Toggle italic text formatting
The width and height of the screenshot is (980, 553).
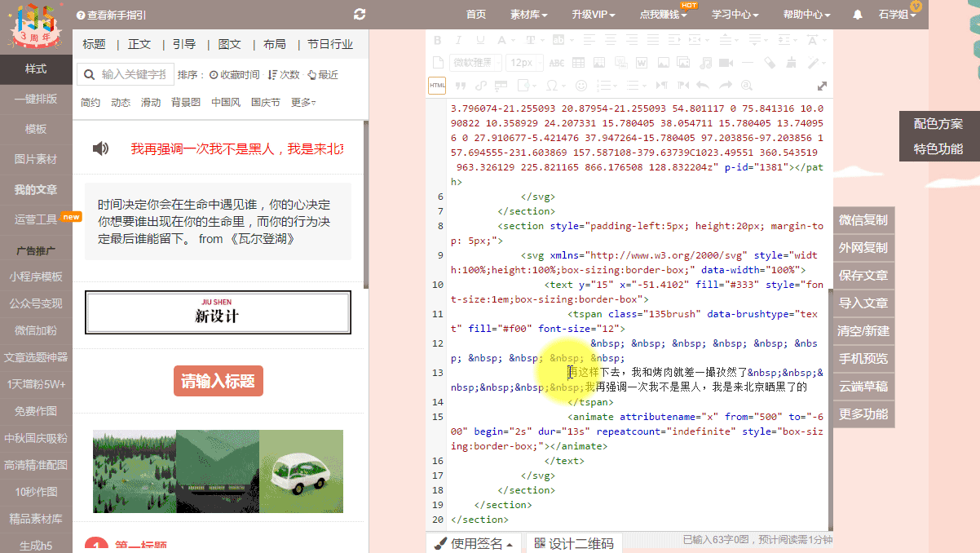click(458, 40)
